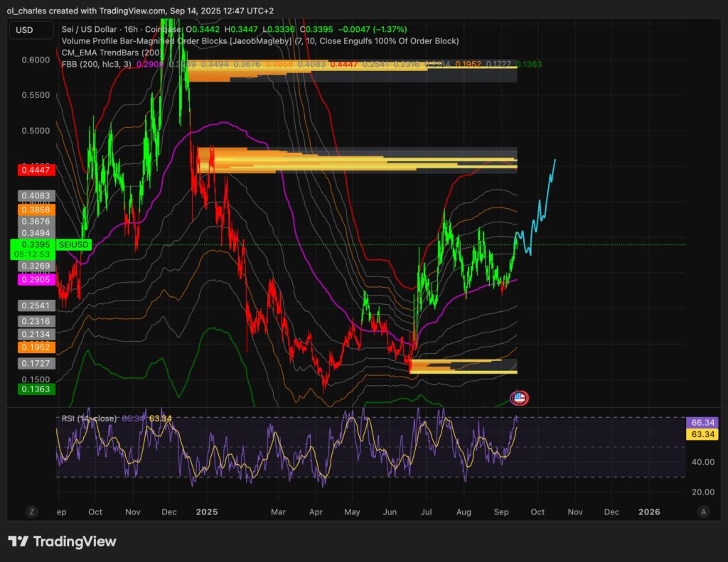
Task: Click the A auto-scale button
Action: coord(703,512)
